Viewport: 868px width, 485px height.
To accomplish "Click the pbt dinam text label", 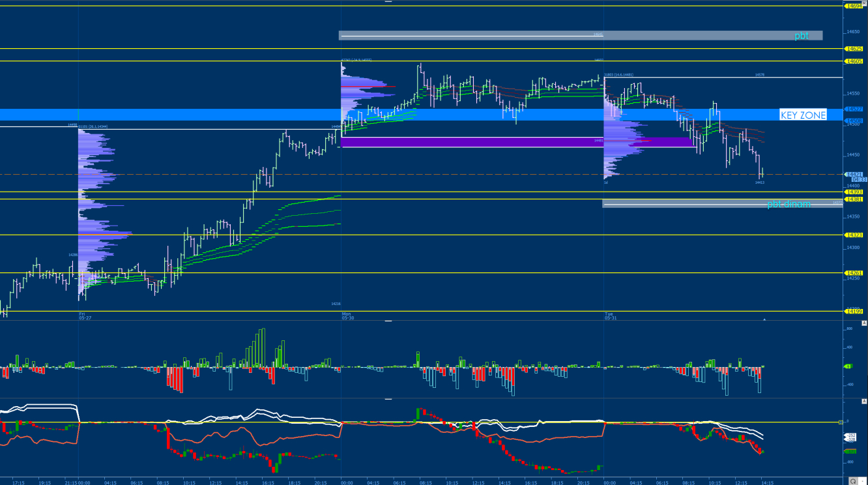I will (x=788, y=204).
